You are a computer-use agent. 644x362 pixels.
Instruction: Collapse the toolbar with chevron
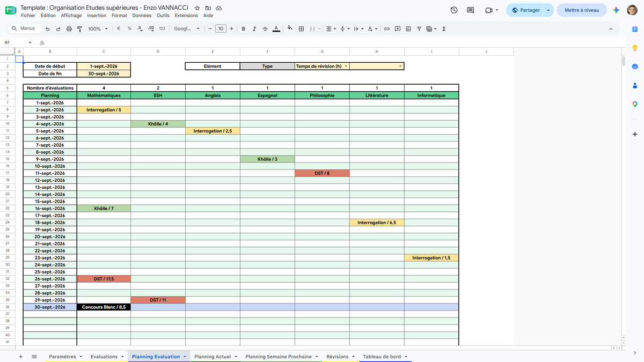pyautogui.click(x=610, y=29)
